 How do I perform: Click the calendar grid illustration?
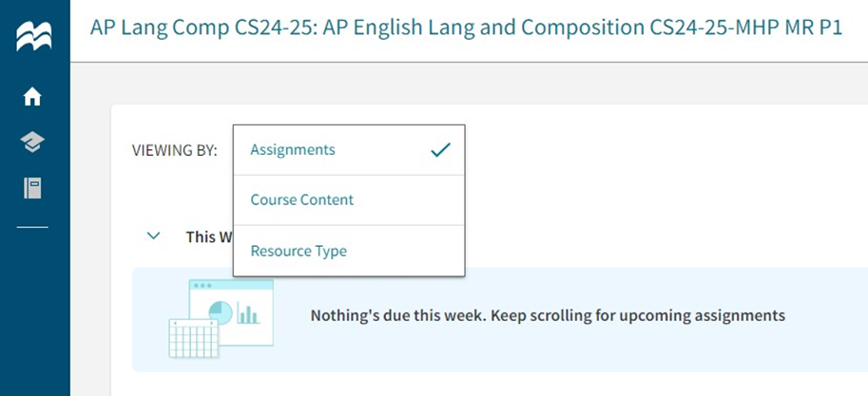point(193,337)
